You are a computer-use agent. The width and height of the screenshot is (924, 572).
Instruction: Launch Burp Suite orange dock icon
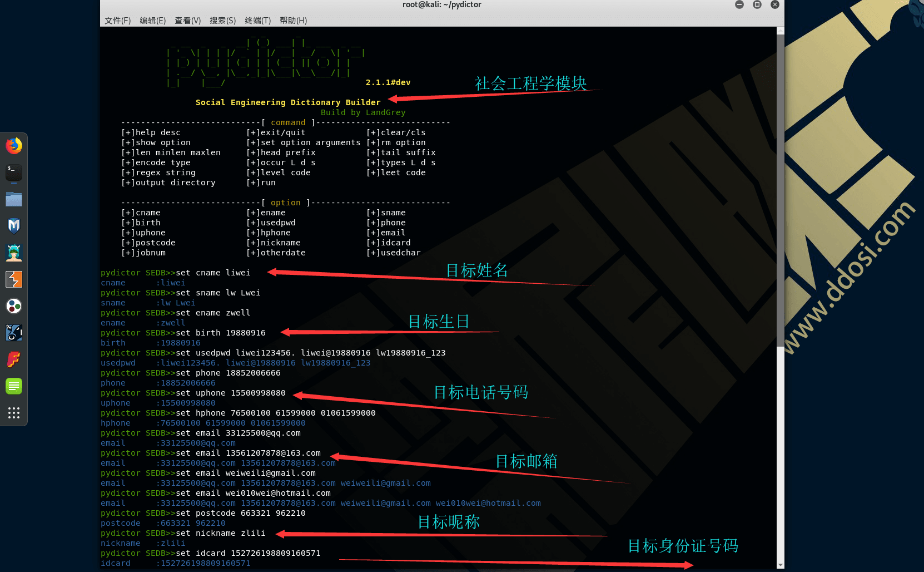[14, 279]
